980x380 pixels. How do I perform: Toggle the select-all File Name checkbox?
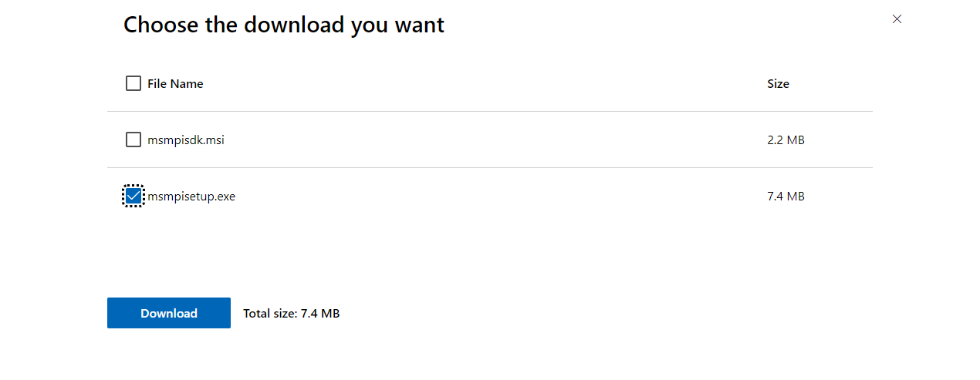coord(133,83)
